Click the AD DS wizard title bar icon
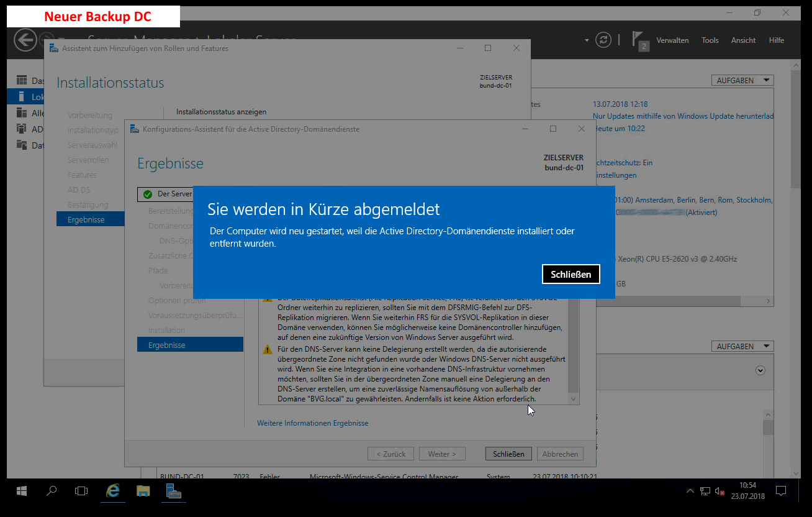812x517 pixels. (x=135, y=129)
